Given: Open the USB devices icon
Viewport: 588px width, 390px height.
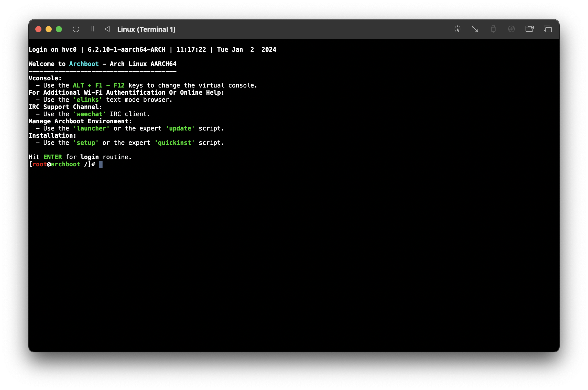Looking at the screenshot, I should tap(493, 29).
